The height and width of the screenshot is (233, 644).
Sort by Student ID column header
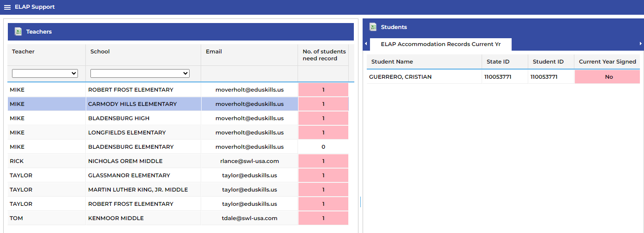551,62
